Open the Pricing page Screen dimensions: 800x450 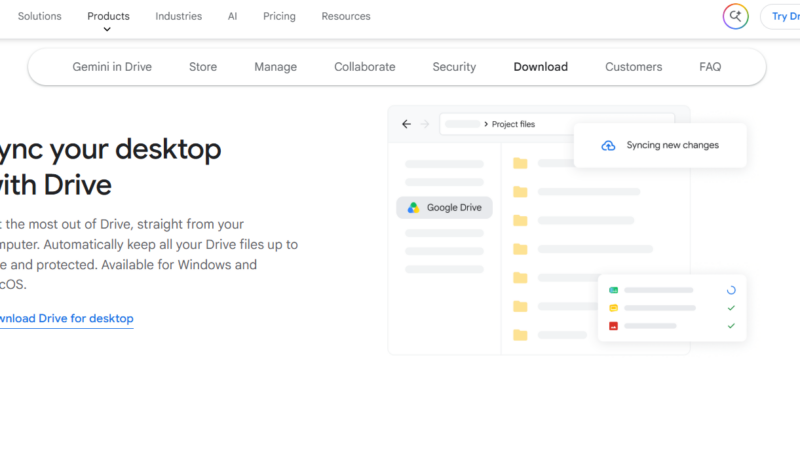[x=279, y=16]
